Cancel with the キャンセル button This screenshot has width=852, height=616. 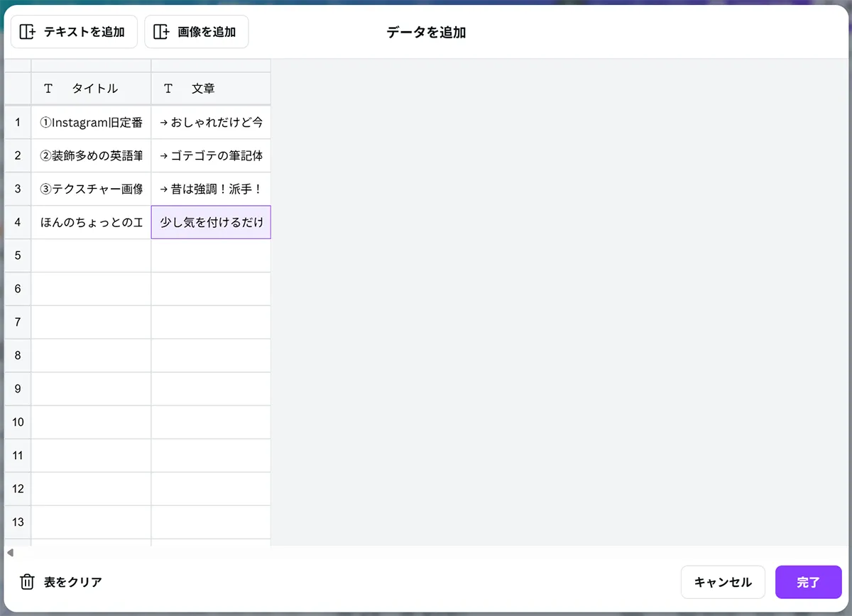click(x=723, y=582)
